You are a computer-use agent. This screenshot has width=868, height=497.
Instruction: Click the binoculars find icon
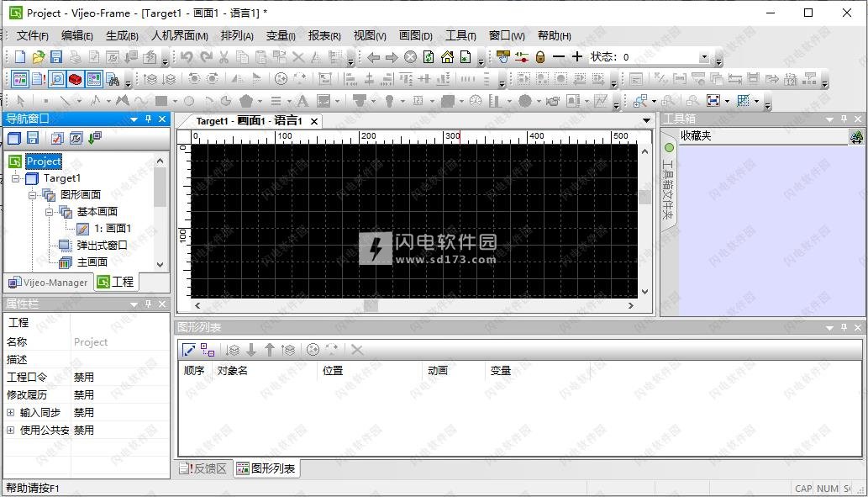click(x=113, y=79)
